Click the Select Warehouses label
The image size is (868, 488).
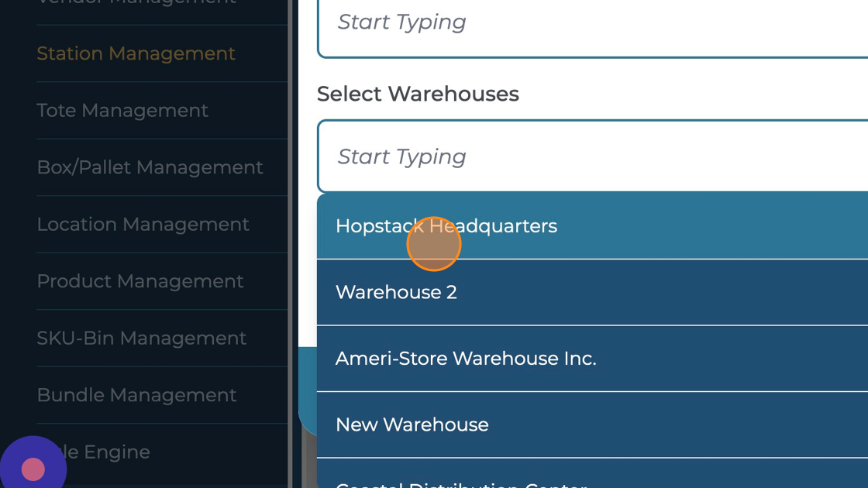[418, 94]
